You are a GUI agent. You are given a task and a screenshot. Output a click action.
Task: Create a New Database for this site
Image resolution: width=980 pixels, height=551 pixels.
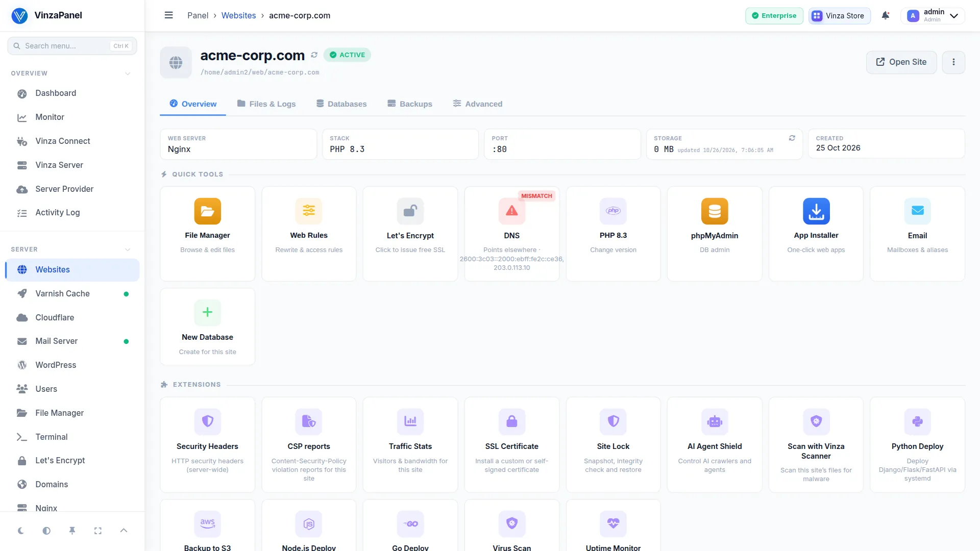(x=207, y=327)
